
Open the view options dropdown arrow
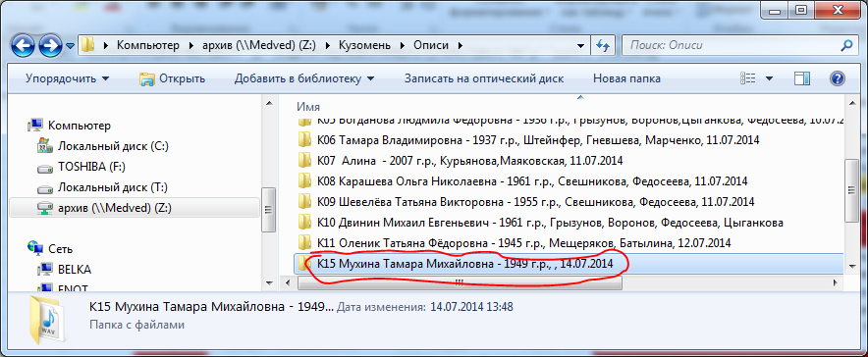click(x=769, y=78)
